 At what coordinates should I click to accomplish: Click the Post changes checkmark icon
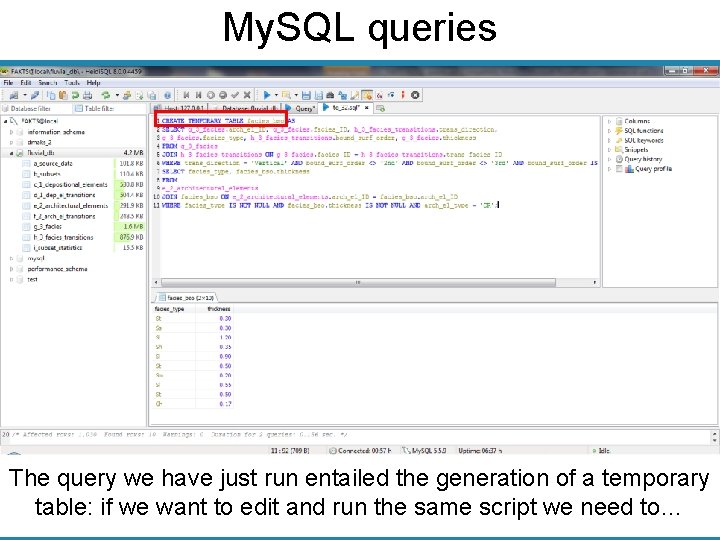235,95
